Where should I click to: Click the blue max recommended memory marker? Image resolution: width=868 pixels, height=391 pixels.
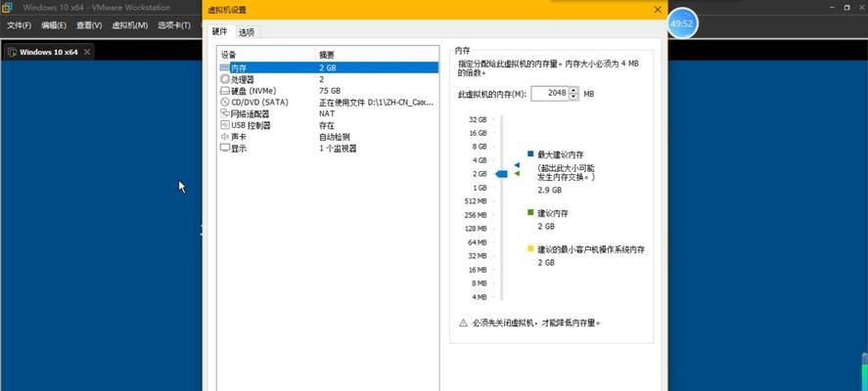(x=517, y=165)
